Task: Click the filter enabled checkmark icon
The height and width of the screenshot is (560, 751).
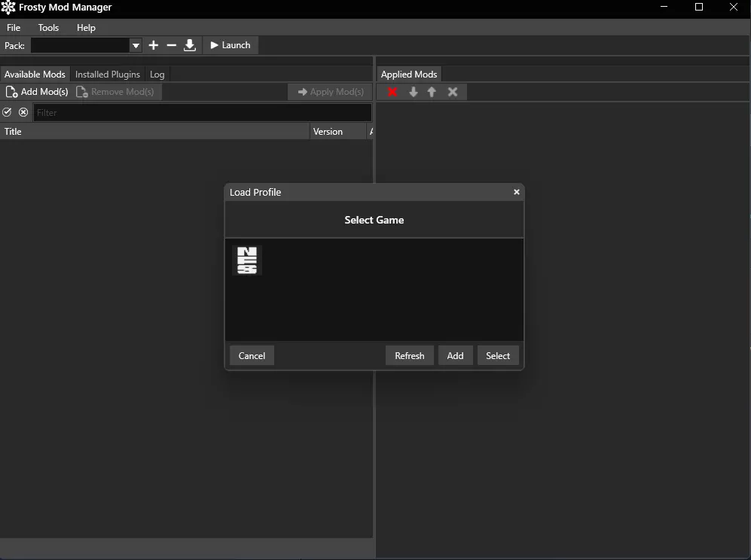Action: pos(7,112)
